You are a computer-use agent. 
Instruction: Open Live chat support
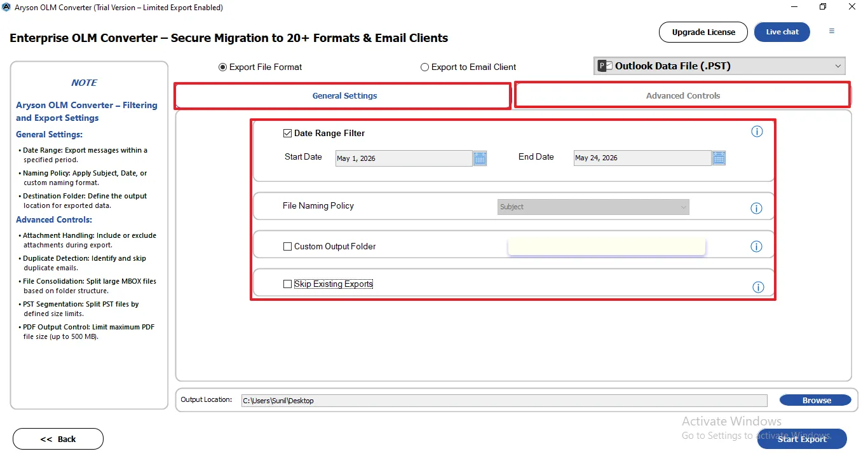782,32
